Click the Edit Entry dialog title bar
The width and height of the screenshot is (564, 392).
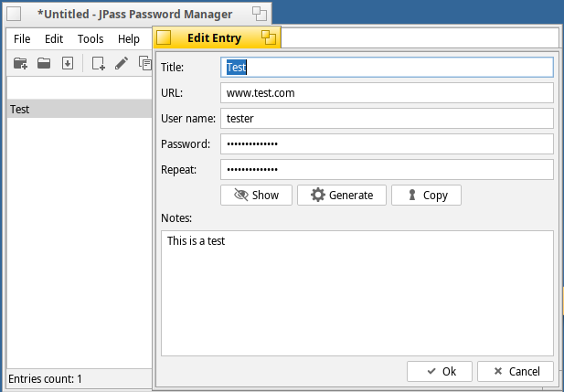tap(215, 37)
